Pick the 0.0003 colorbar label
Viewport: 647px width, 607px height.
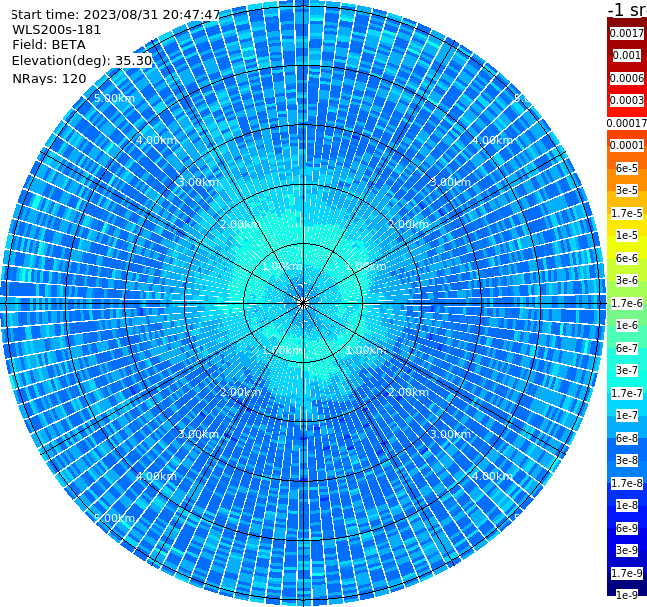pos(627,100)
